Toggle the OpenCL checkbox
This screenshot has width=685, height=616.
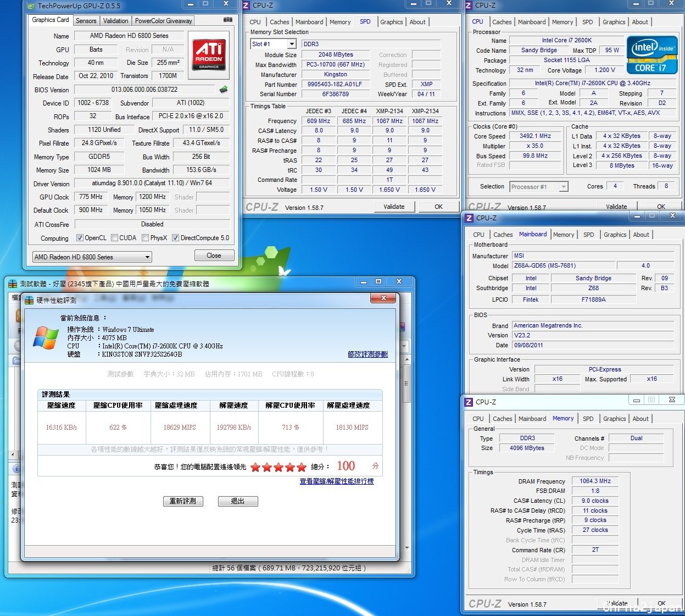click(80, 238)
